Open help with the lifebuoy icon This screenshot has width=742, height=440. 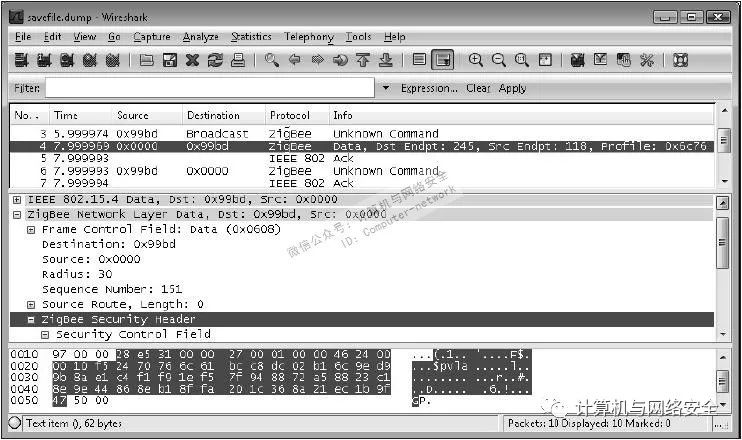(680, 60)
